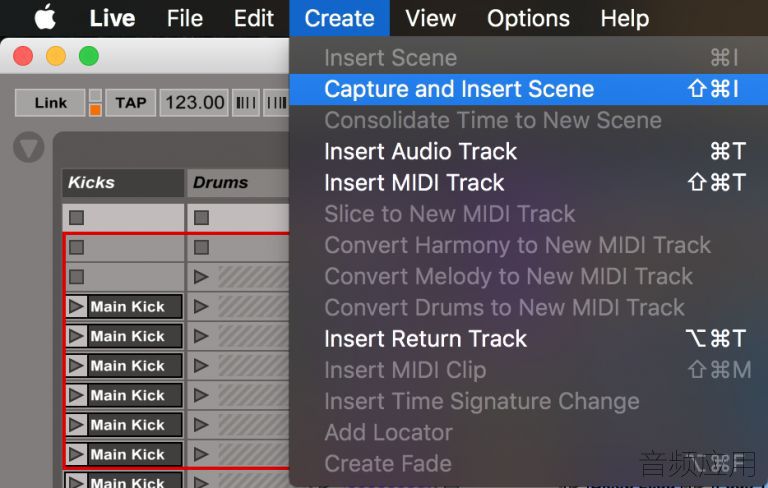
Task: Stop clips via top Kicks slot square
Action: pos(76,218)
